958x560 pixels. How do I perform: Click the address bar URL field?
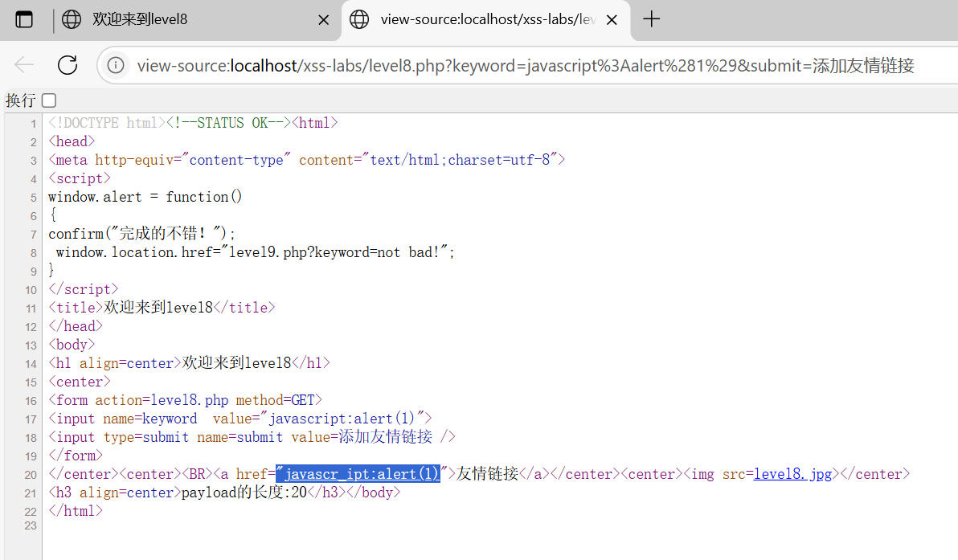point(526,65)
